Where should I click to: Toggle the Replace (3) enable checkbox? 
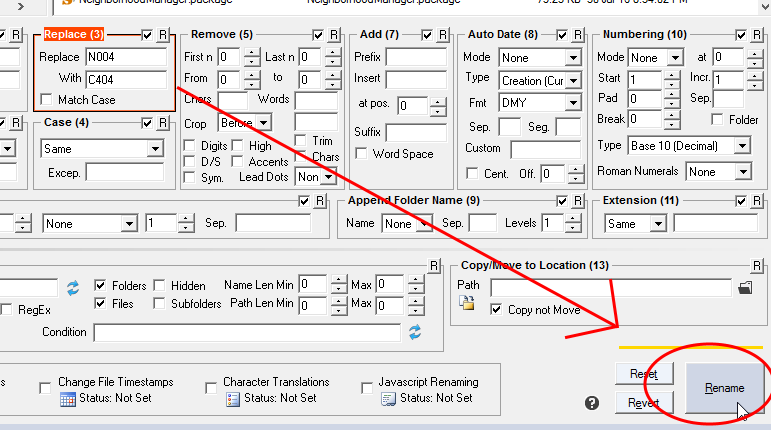coord(147,35)
